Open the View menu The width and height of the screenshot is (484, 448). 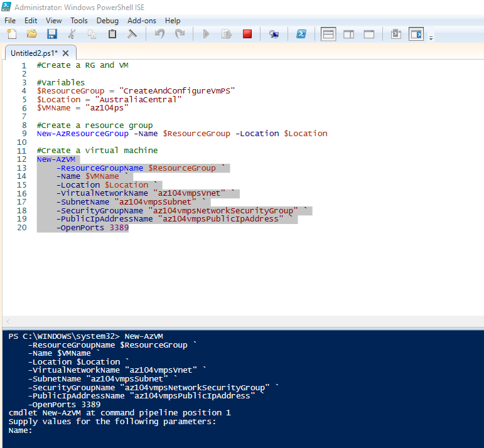[x=54, y=21]
